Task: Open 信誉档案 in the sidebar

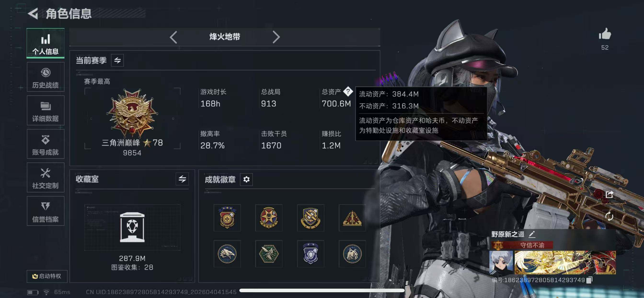Action: point(46,211)
